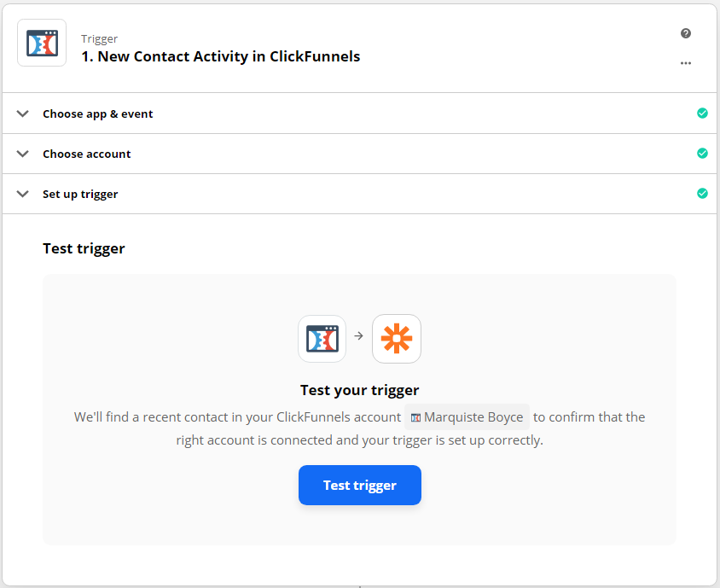
Task: Click the step title New Contact Activity in ClickFunnels
Action: (x=220, y=56)
